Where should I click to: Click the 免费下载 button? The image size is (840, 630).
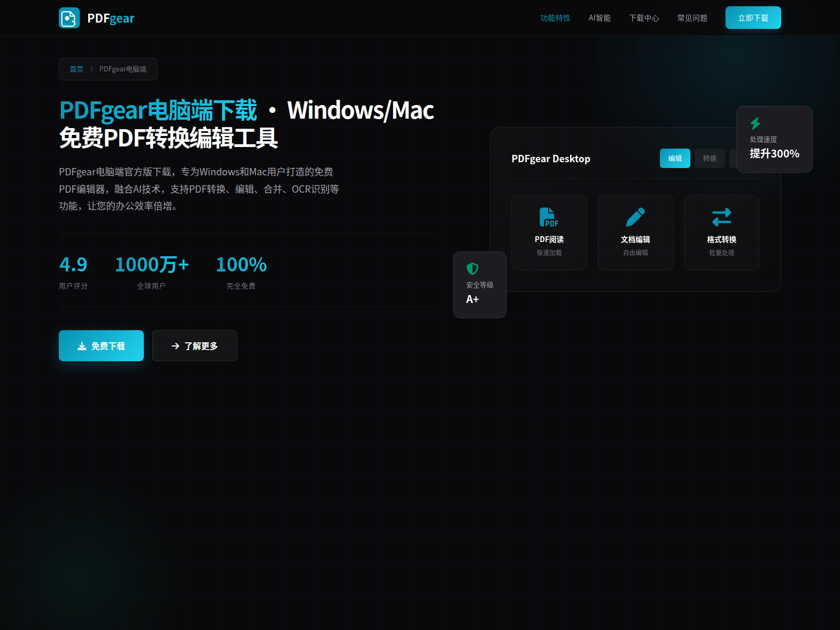point(101,345)
